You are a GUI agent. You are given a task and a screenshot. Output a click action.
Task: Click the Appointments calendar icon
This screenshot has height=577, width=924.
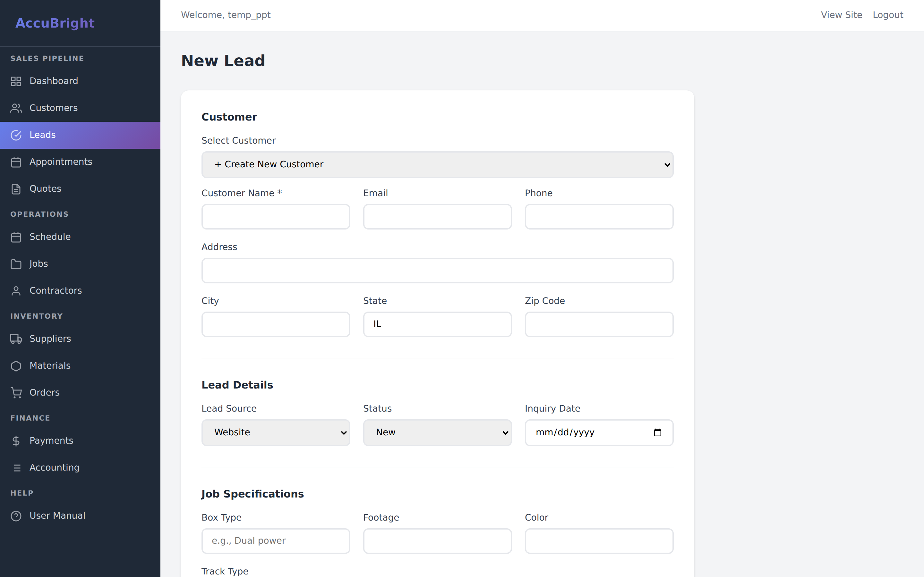tap(16, 162)
